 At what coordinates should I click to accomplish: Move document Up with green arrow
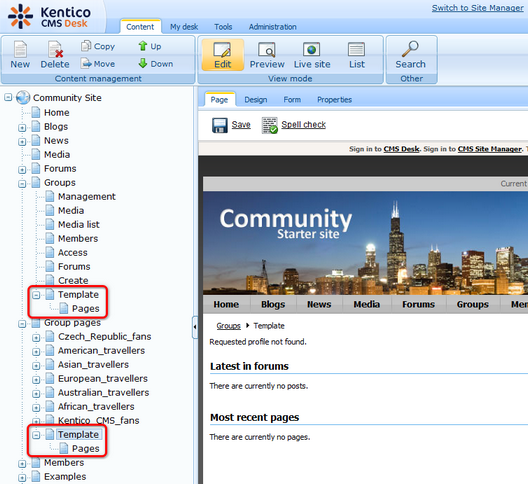coord(143,46)
